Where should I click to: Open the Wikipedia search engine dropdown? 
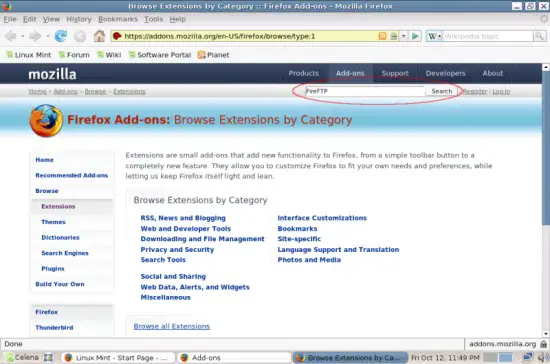click(x=435, y=36)
